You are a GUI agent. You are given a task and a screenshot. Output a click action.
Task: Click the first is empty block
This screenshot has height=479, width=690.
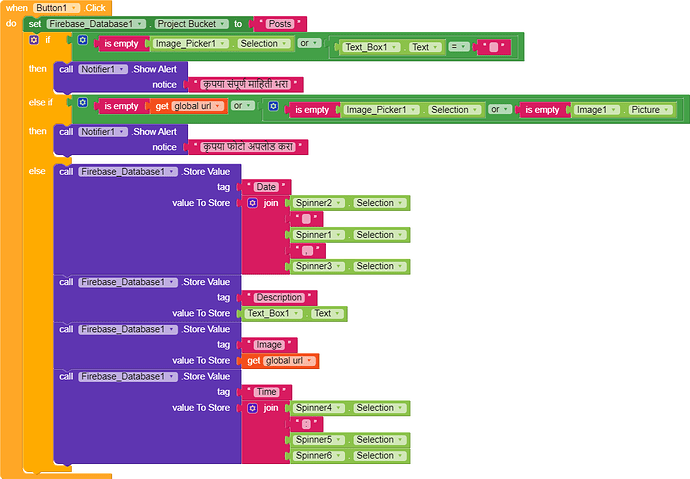[x=121, y=44]
